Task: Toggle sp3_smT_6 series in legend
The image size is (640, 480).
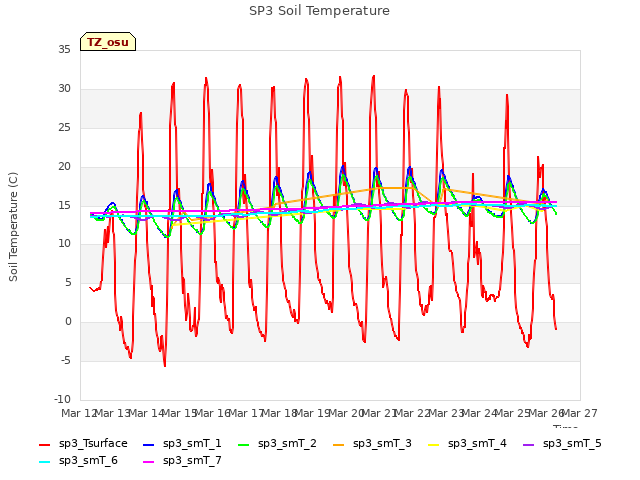Action: click(x=78, y=461)
